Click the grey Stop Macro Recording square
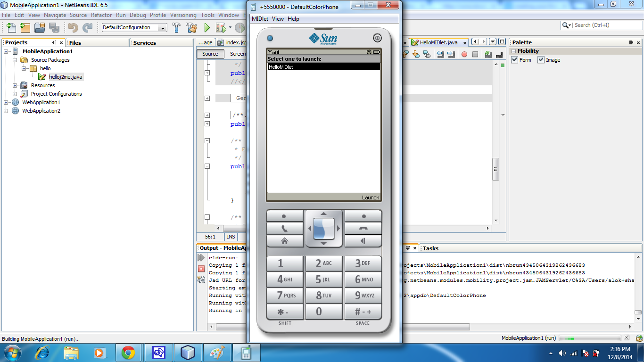This screenshot has width=644, height=362. click(475, 54)
